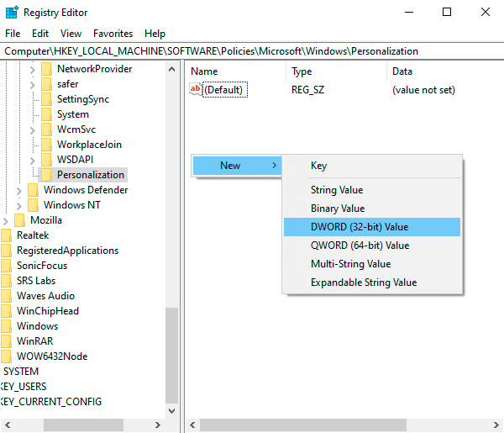Click the Registry Editor app icon
504x433 pixels.
pyautogui.click(x=13, y=13)
